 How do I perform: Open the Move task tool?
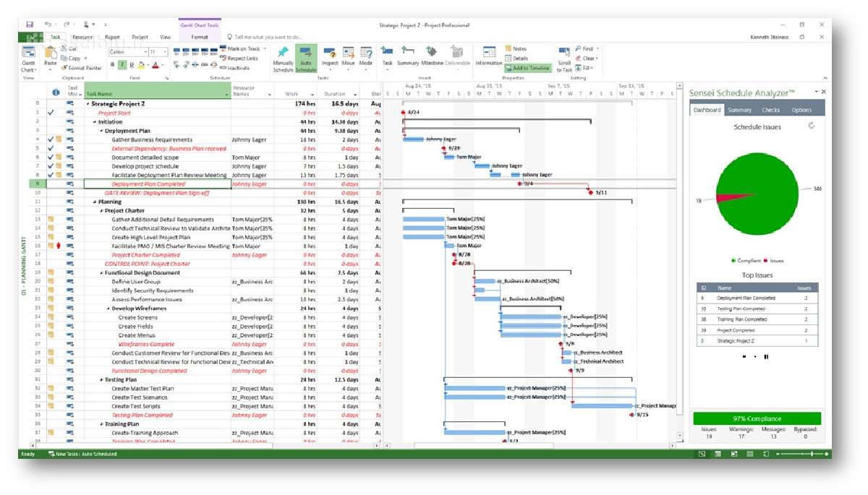[348, 58]
